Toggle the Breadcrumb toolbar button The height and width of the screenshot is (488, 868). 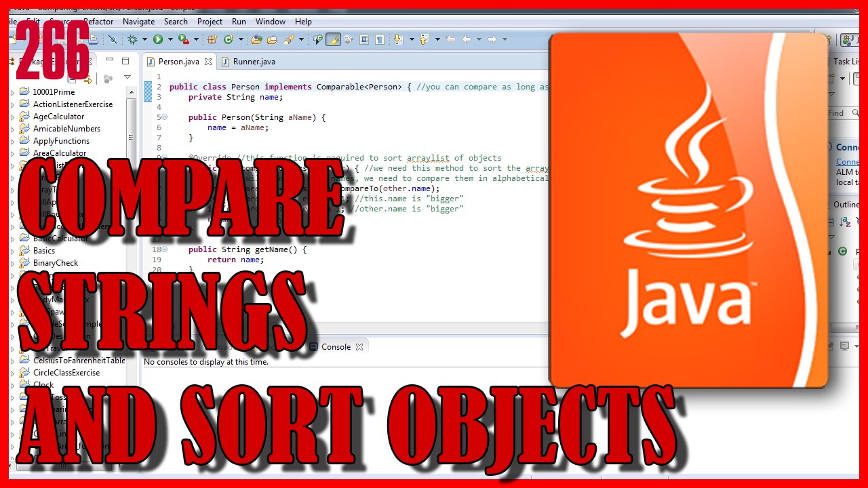[x=317, y=39]
